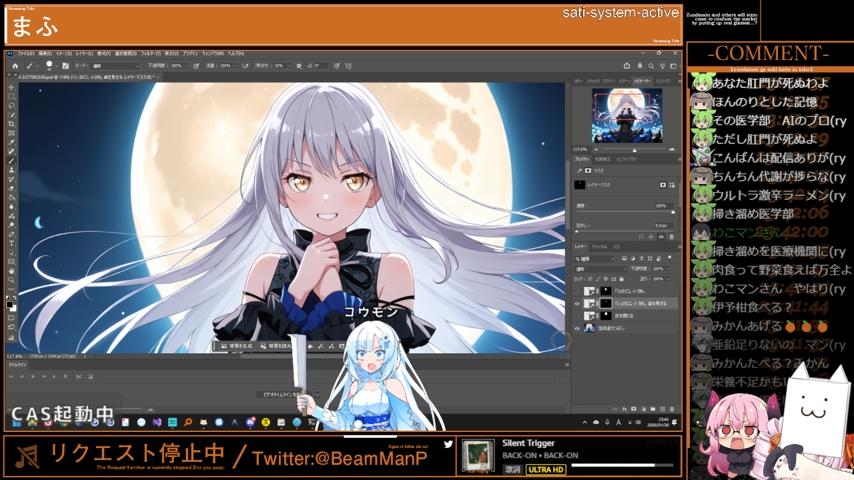The height and width of the screenshot is (480, 854).
Task: Hide the bottom layer eye icon
Action: click(x=577, y=328)
